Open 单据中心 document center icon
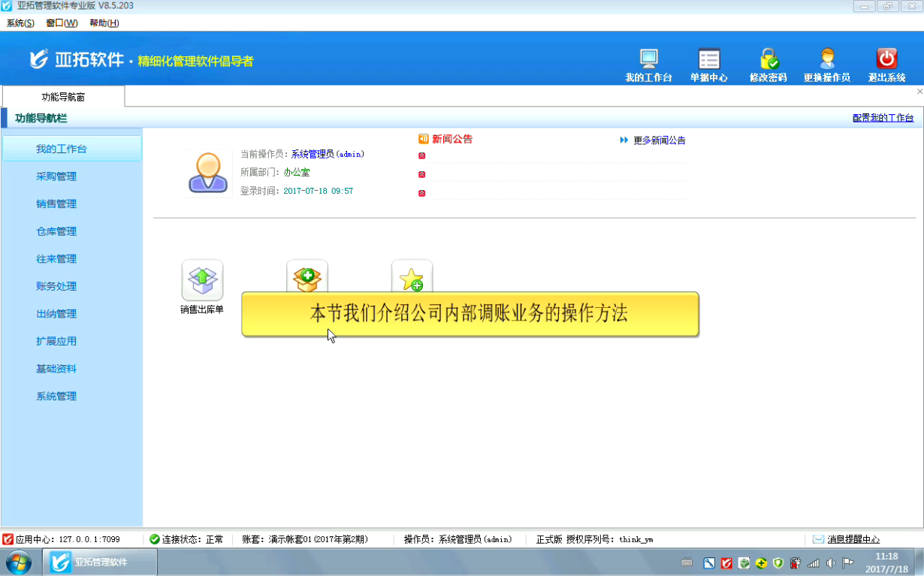This screenshot has width=924, height=576. (x=708, y=60)
